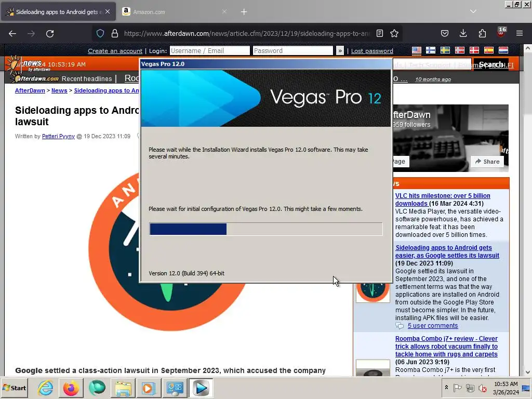Open the tracking protection shield icon
Image resolution: width=532 pixels, height=399 pixels.
coord(100,33)
